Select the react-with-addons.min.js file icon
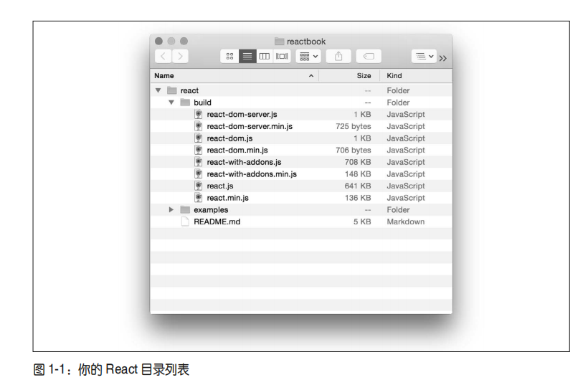 click(x=199, y=174)
